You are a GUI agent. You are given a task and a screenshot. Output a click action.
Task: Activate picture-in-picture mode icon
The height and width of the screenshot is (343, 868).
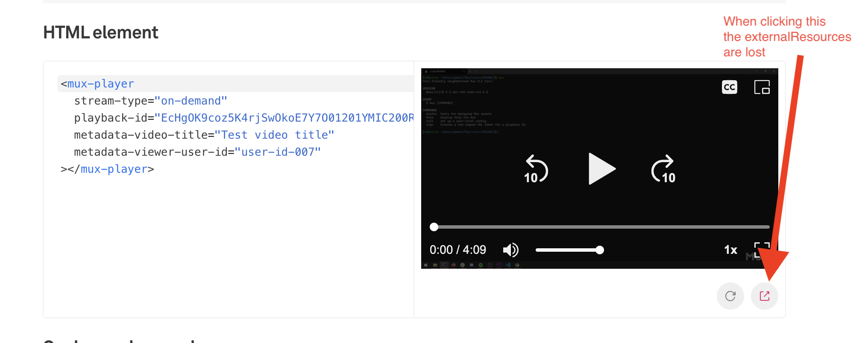pyautogui.click(x=762, y=87)
